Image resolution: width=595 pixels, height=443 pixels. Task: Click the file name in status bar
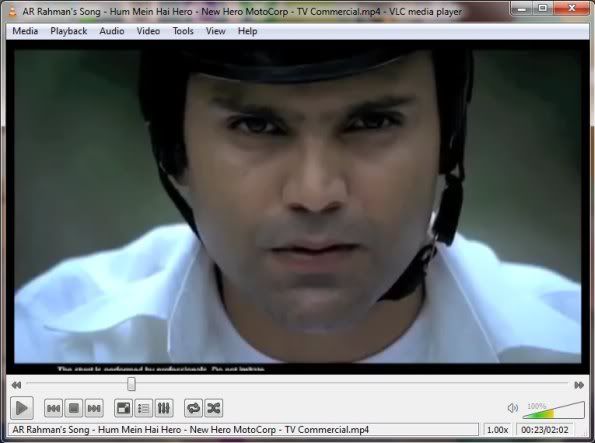[x=190, y=430]
